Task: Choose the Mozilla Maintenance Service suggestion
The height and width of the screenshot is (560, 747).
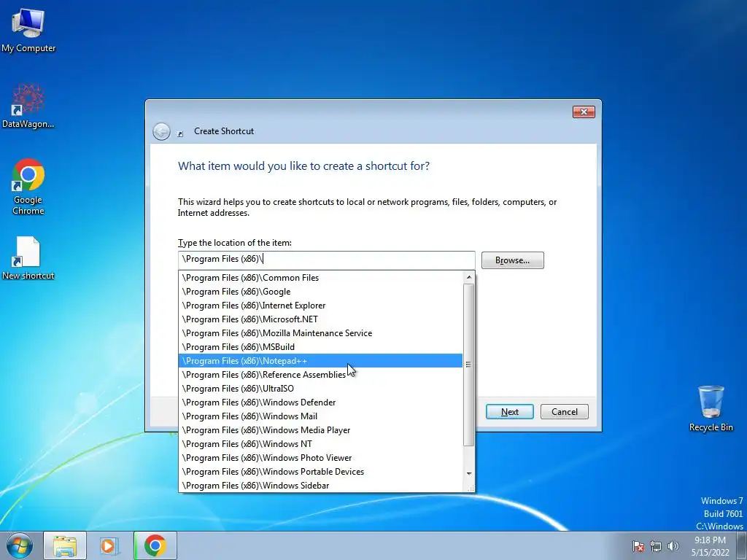Action: pos(320,332)
